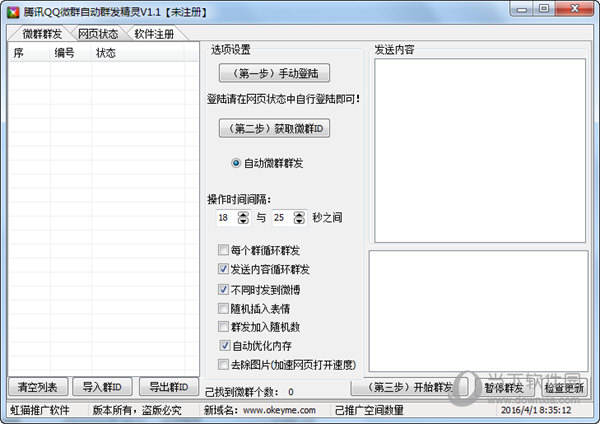The height and width of the screenshot is (424, 600).
Task: Enable 群发加入随机数 checkbox
Action: [223, 326]
